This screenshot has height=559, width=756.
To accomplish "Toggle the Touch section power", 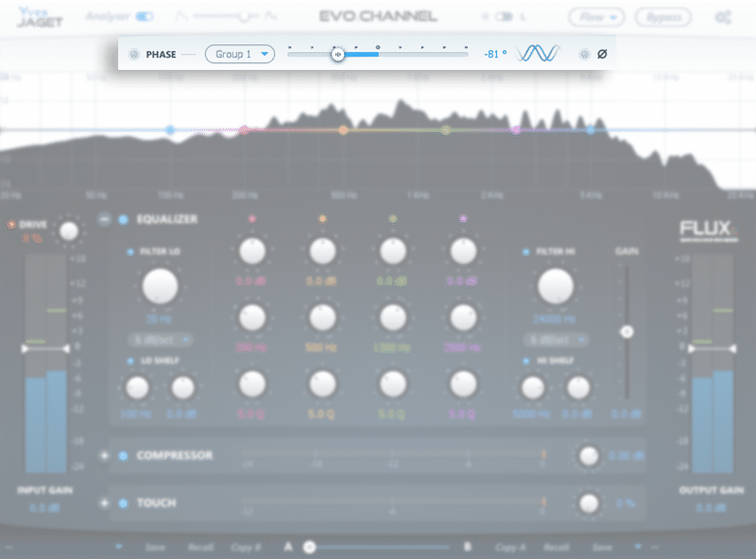I will [x=124, y=503].
